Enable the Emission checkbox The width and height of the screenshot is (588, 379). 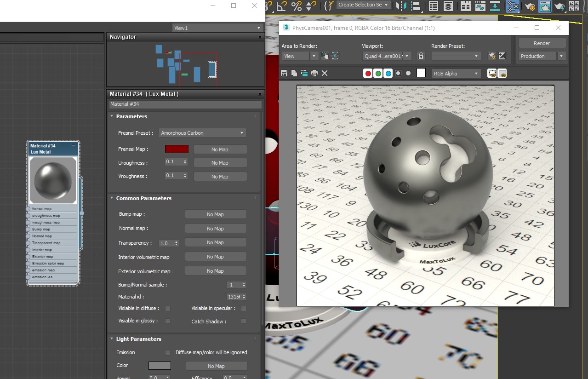click(168, 353)
